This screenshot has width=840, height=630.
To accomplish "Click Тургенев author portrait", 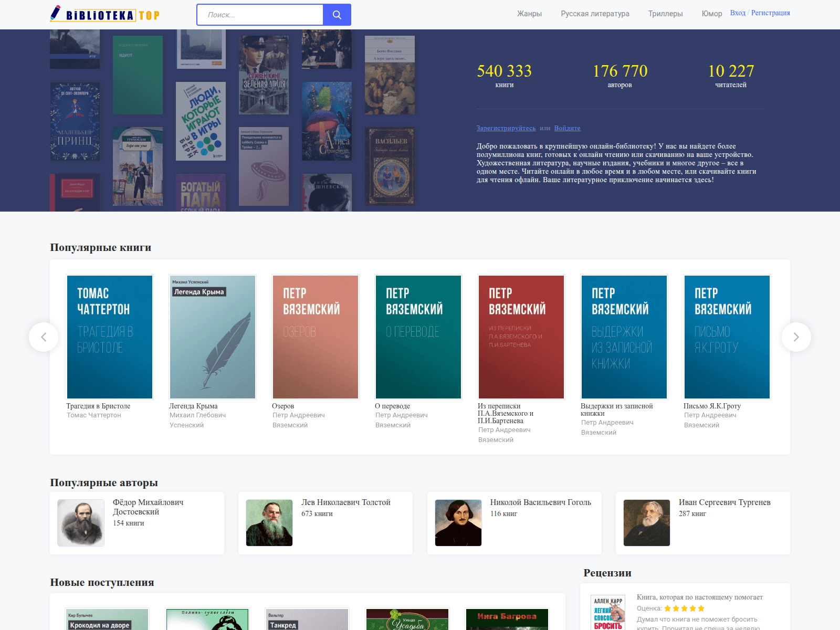I will click(647, 523).
